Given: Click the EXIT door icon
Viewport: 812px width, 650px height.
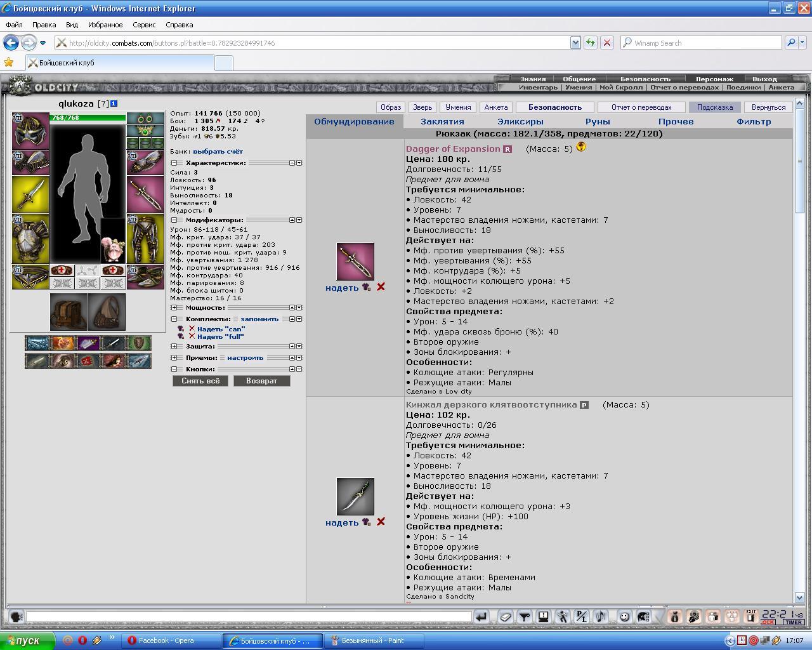Looking at the screenshot, I should 751,616.
